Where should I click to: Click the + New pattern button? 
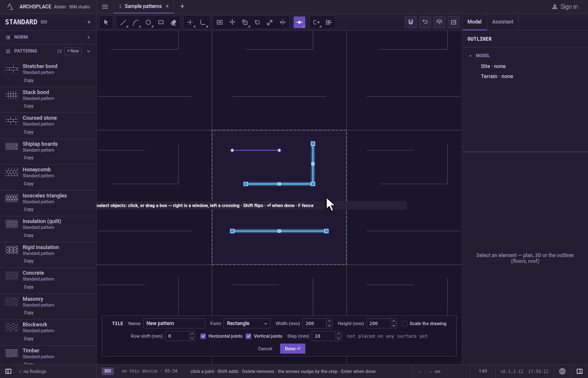pyautogui.click(x=73, y=51)
